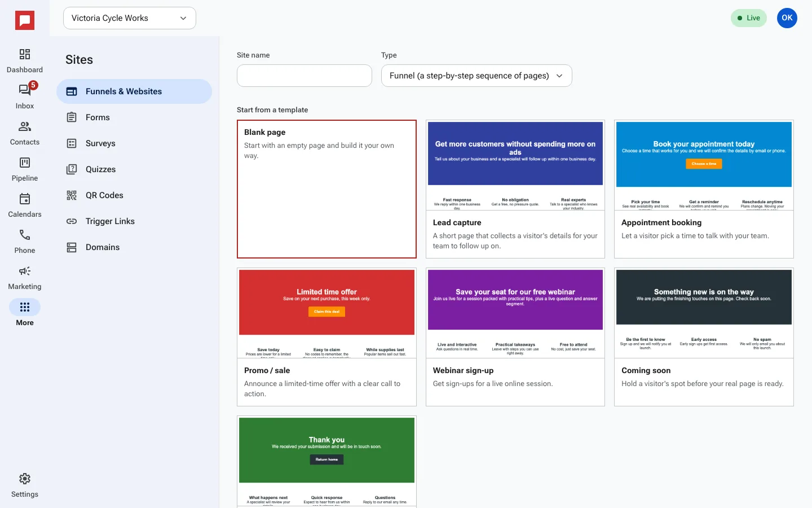Screen dimensions: 812x508
Task: Open the Marketing megaphone icon
Action: (25, 271)
